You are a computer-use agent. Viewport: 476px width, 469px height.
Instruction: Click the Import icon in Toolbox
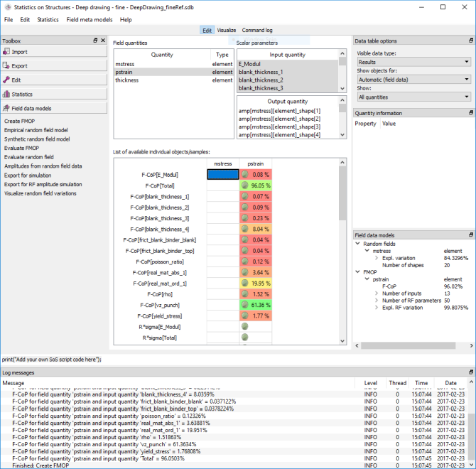click(7, 52)
